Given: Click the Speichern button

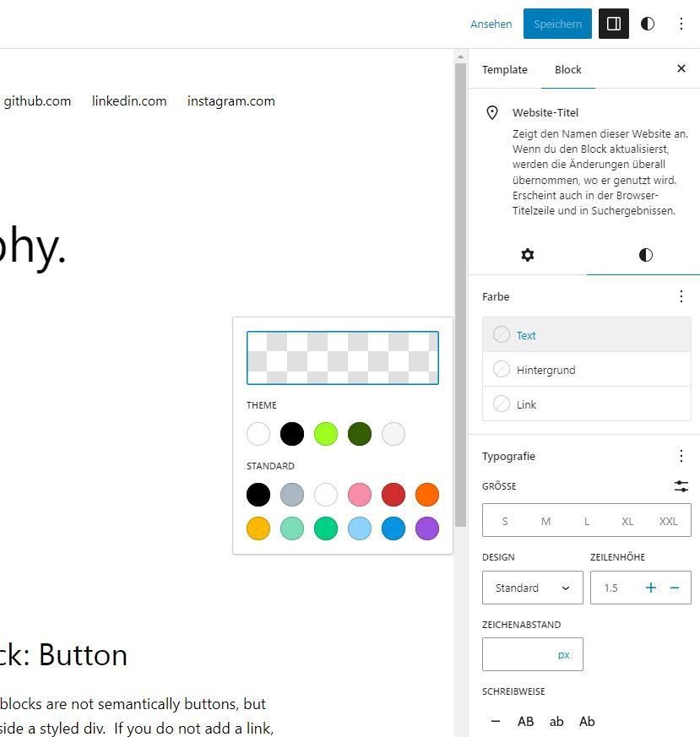Looking at the screenshot, I should 557,24.
